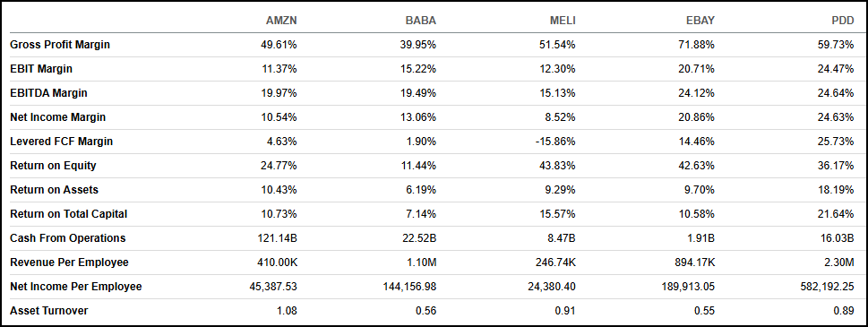Select the Asset Turnover row label
The image size is (868, 327).
(48, 311)
